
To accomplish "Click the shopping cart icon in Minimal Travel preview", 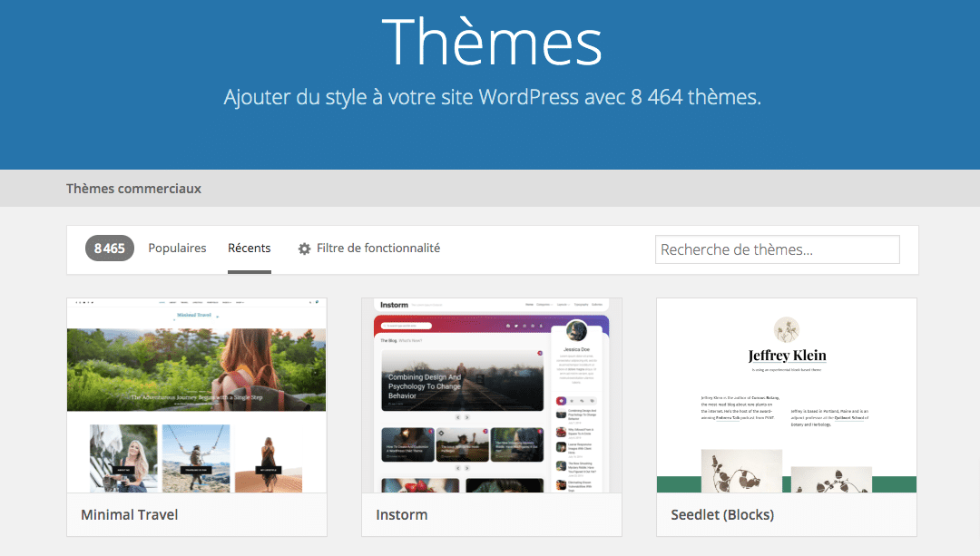I will (x=316, y=301).
